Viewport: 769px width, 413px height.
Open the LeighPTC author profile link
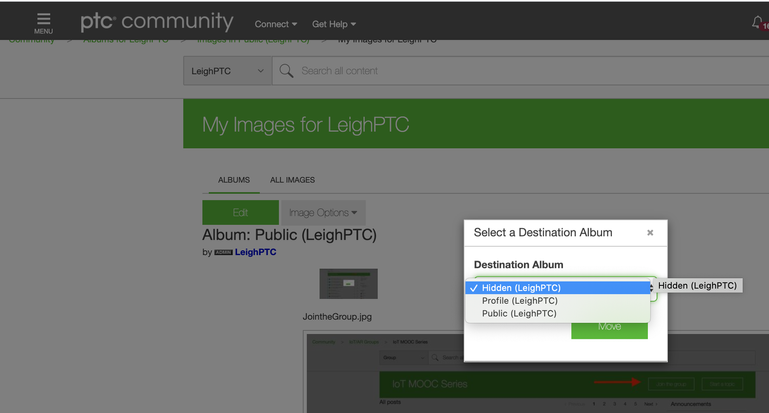256,253
